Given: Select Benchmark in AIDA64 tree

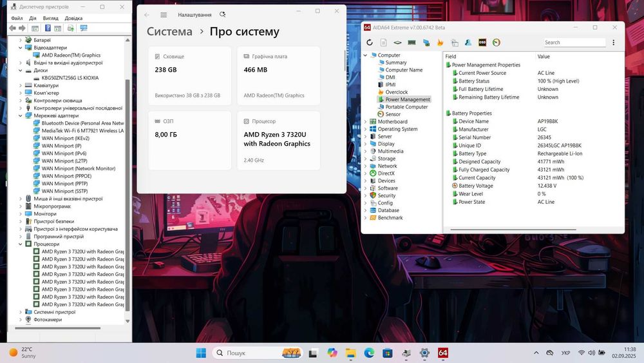Looking at the screenshot, I should coord(390,218).
